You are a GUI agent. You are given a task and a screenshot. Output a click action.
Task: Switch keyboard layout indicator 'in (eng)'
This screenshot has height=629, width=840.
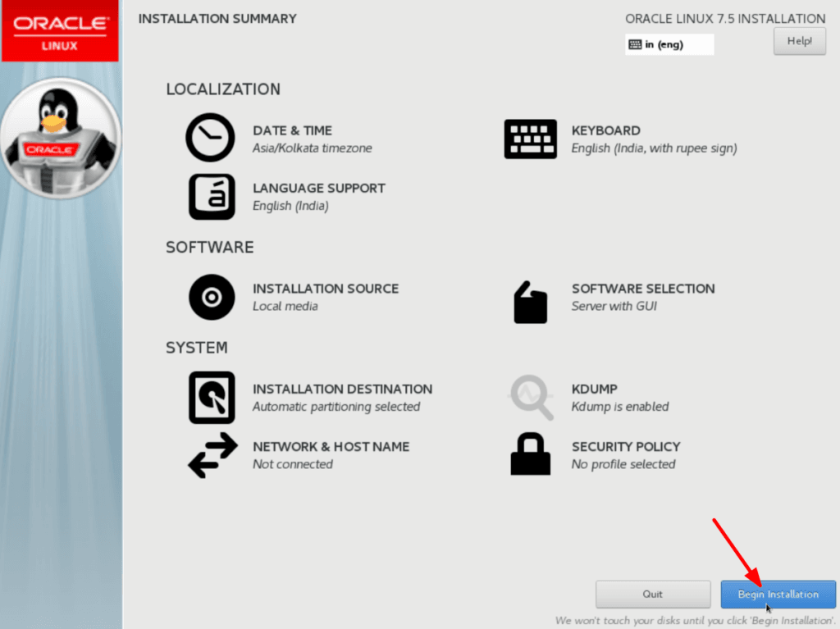coord(669,44)
